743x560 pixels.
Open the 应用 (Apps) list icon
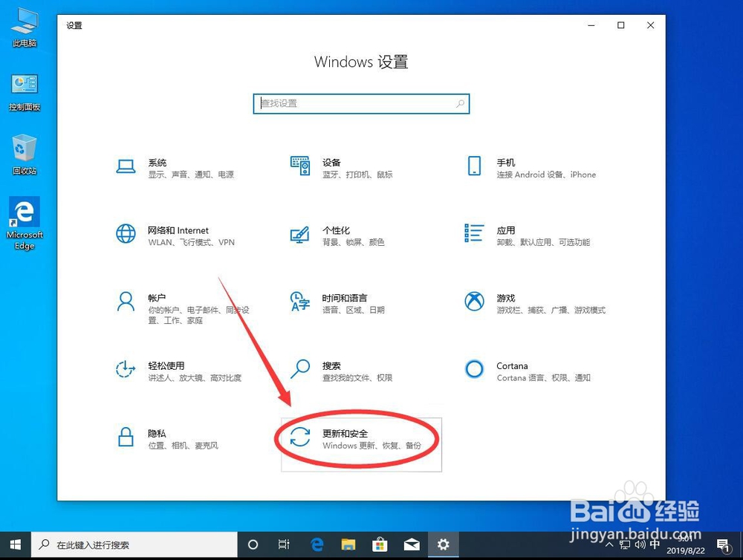point(474,233)
